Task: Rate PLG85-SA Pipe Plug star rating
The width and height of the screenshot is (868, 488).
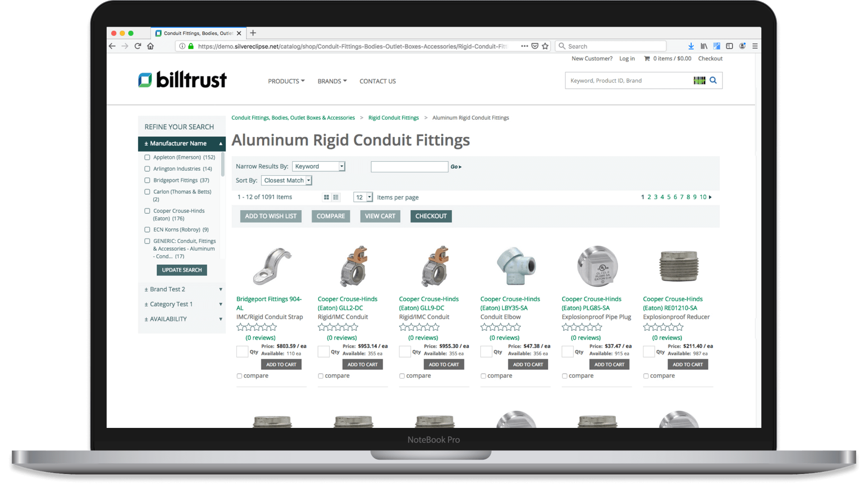Action: tap(582, 328)
